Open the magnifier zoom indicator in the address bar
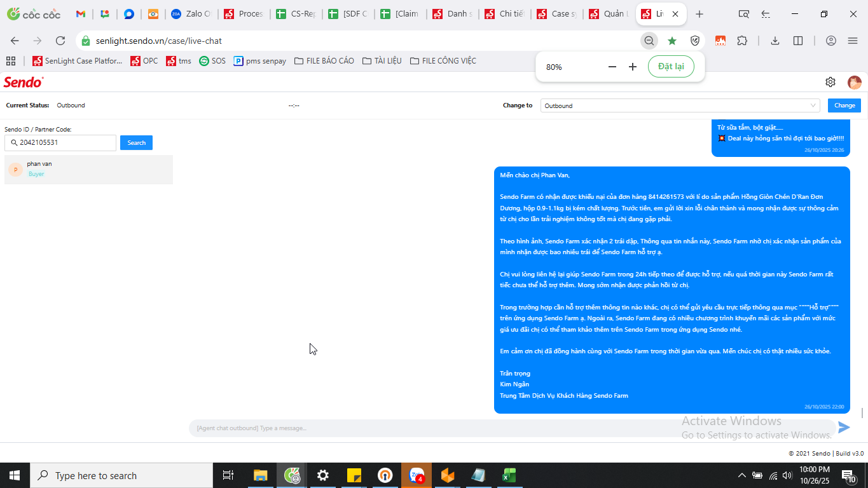868x488 pixels. tap(649, 41)
